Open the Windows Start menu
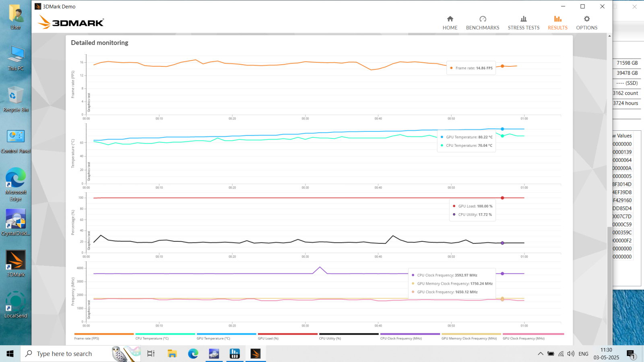Screen dimensions: 644x362 [x=10, y=354]
